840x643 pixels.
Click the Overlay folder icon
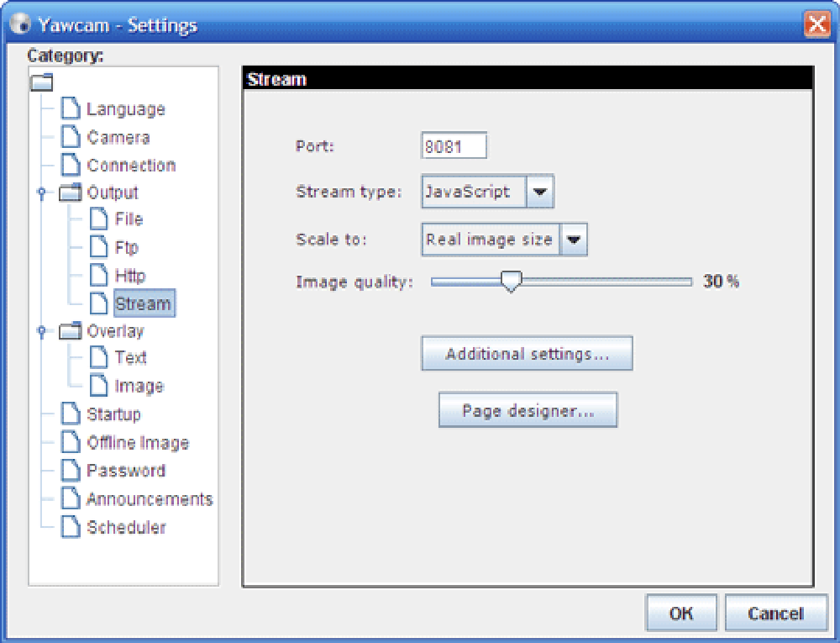point(71,331)
